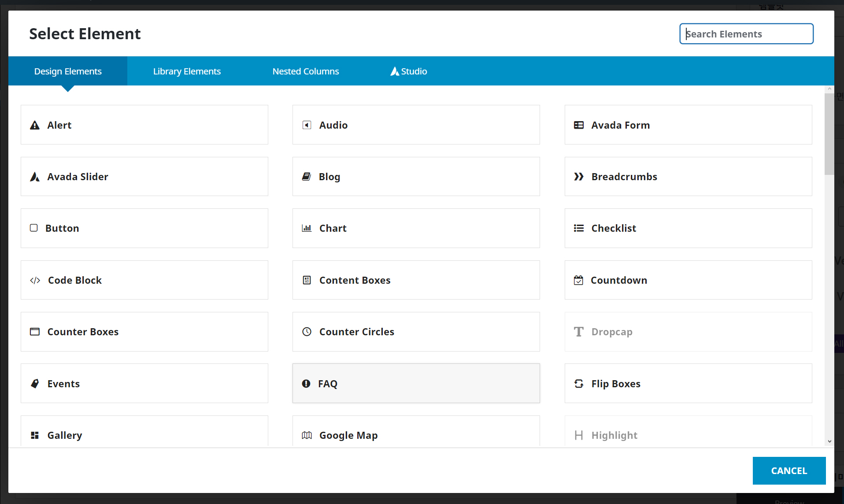Cancel the Select Element dialog
Viewport: 844px width, 504px height.
click(x=789, y=471)
